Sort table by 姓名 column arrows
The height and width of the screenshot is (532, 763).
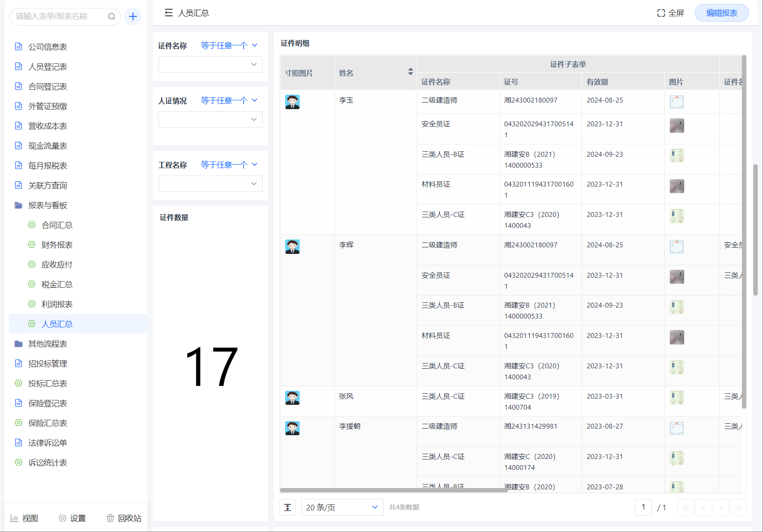pos(410,72)
